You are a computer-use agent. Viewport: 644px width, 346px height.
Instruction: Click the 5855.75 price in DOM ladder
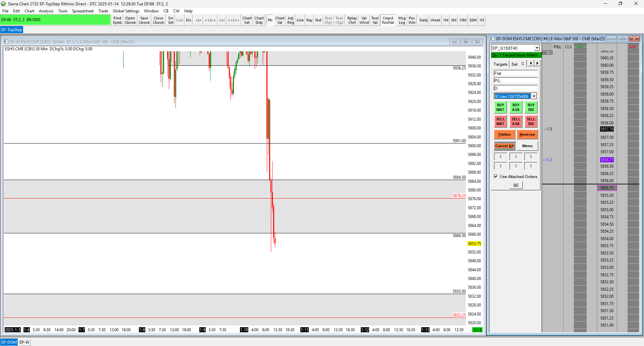607,188
